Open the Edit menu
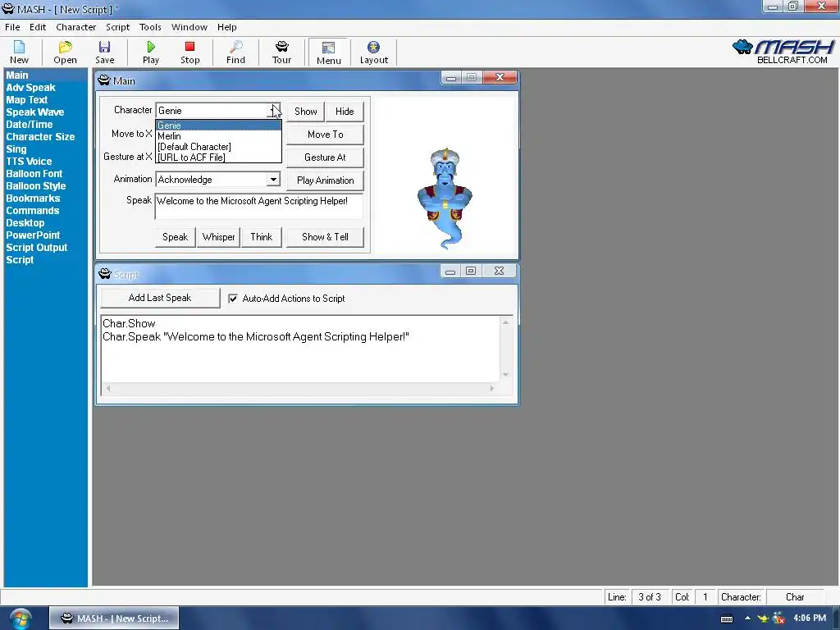The image size is (840, 630). pos(38,27)
